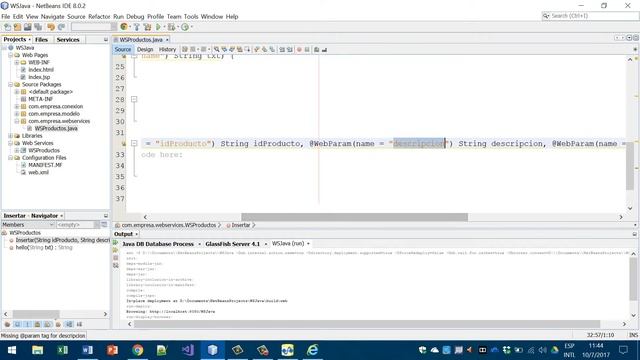Image resolution: width=640 pixels, height=360 pixels.
Task: Switch editor to History view
Action: (167, 49)
